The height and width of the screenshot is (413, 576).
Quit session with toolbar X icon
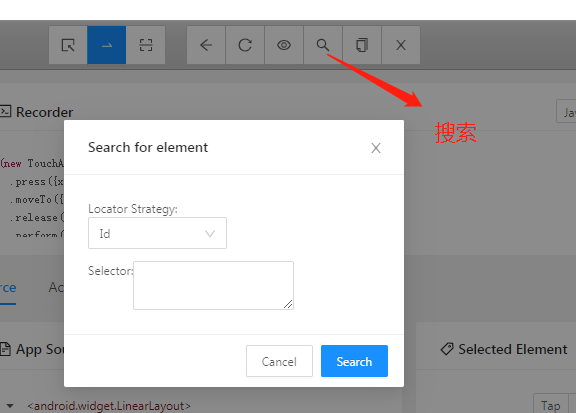click(x=401, y=45)
